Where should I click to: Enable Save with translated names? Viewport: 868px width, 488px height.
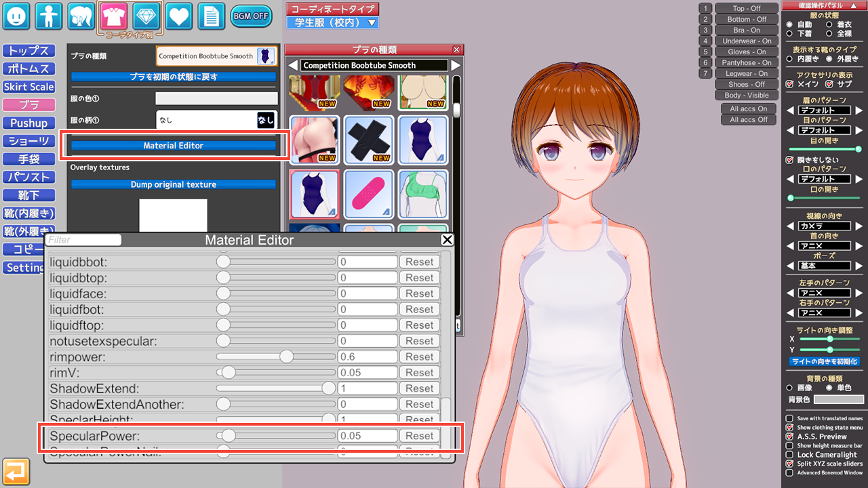[x=789, y=419]
